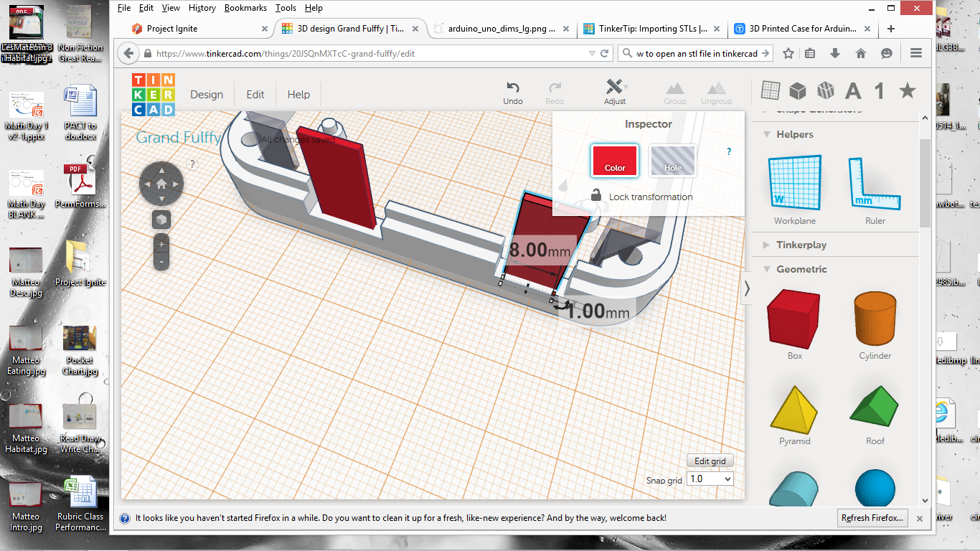Select the number 1 shapes icon
The width and height of the screenshot is (980, 551).
pos(880,91)
